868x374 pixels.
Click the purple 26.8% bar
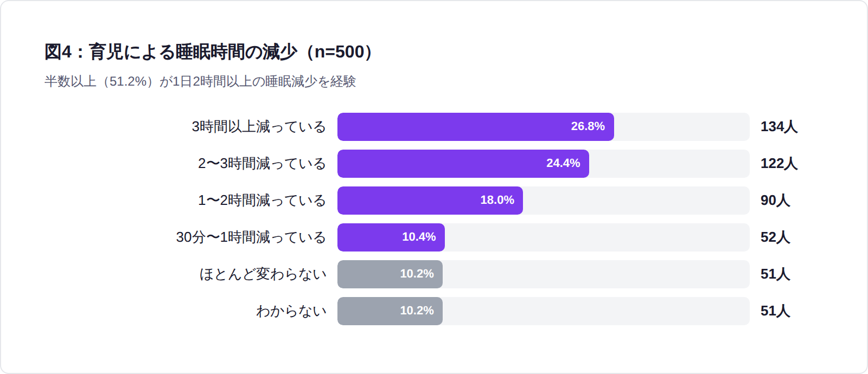click(475, 127)
